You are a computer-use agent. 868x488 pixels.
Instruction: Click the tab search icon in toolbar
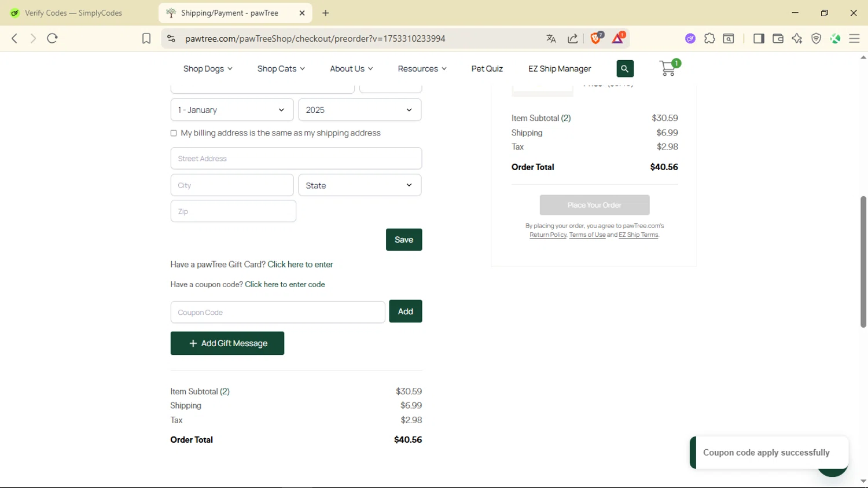[729, 39]
